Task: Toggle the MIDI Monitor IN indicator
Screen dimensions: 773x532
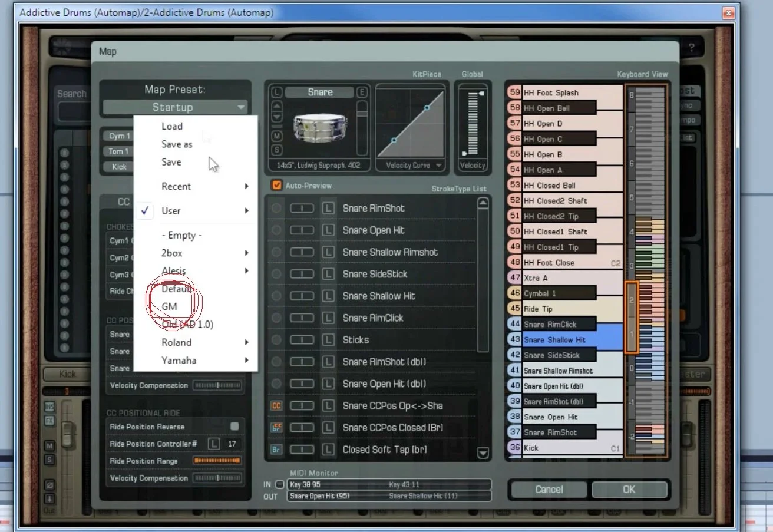Action: pos(279,484)
